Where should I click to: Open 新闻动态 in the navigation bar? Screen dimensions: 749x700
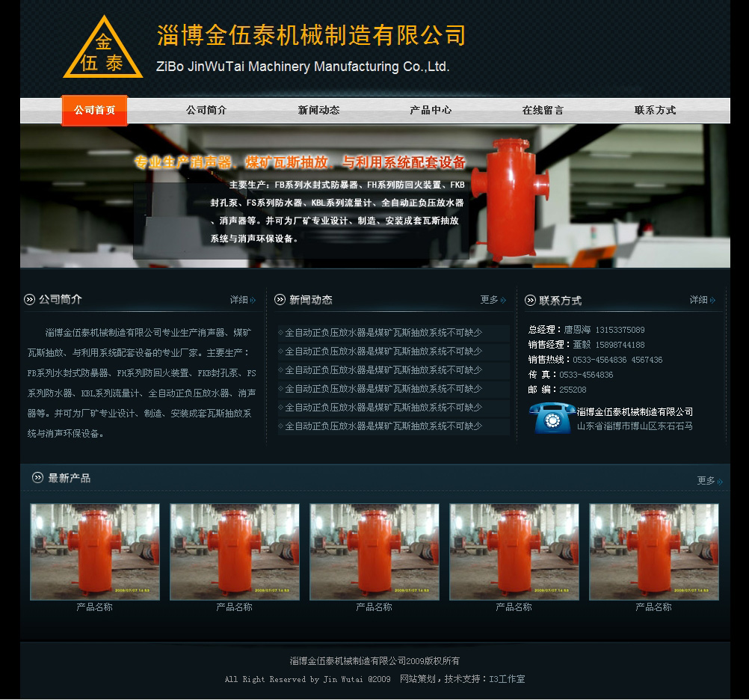click(318, 111)
